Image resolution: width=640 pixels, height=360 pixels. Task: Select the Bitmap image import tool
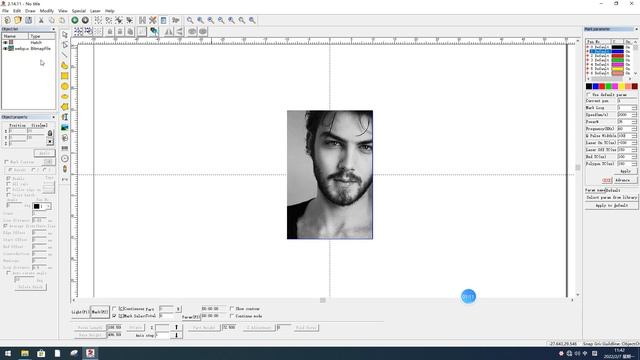click(x=64, y=127)
